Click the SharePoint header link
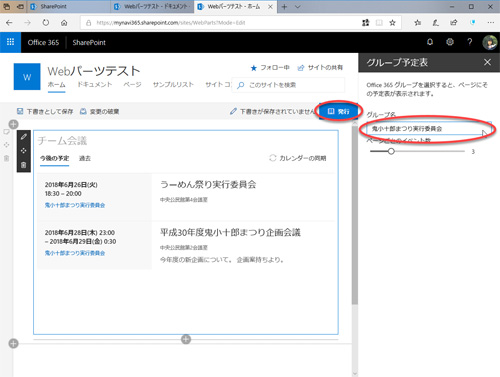 [x=89, y=42]
